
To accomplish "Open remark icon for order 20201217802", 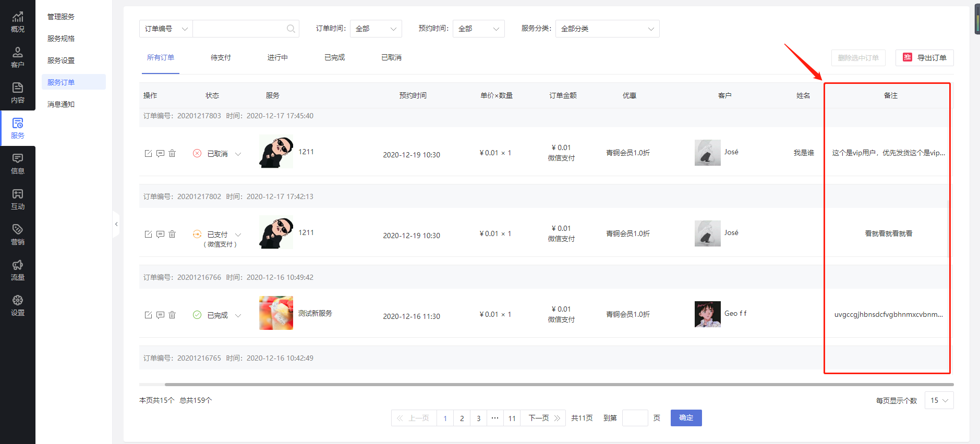I will (160, 235).
